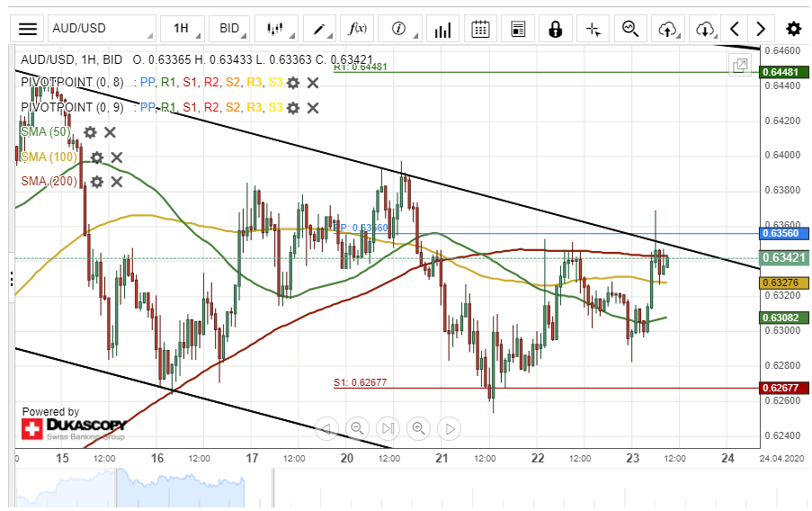Select the 0.63276 SMA 100 price label

[784, 282]
